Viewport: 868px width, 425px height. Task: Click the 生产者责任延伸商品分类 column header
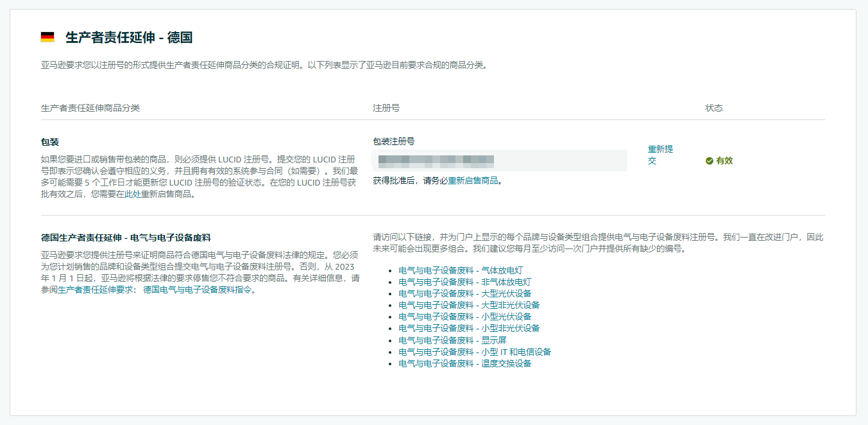click(90, 108)
